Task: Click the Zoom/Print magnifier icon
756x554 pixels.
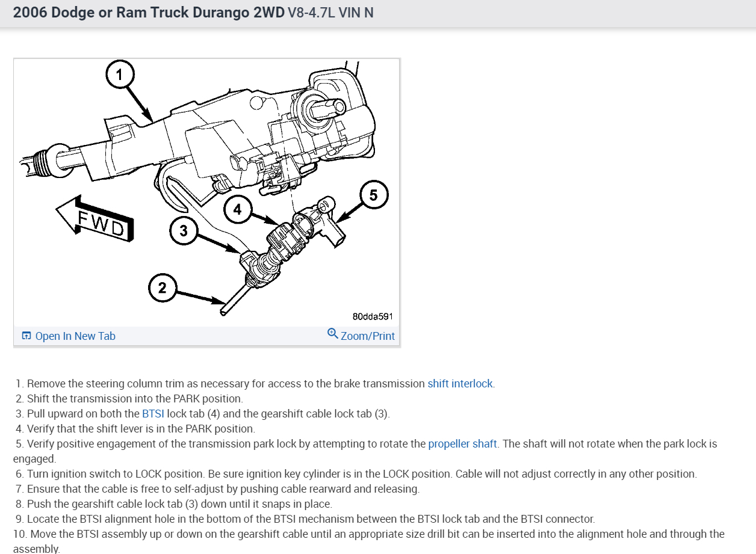Action: pos(333,333)
